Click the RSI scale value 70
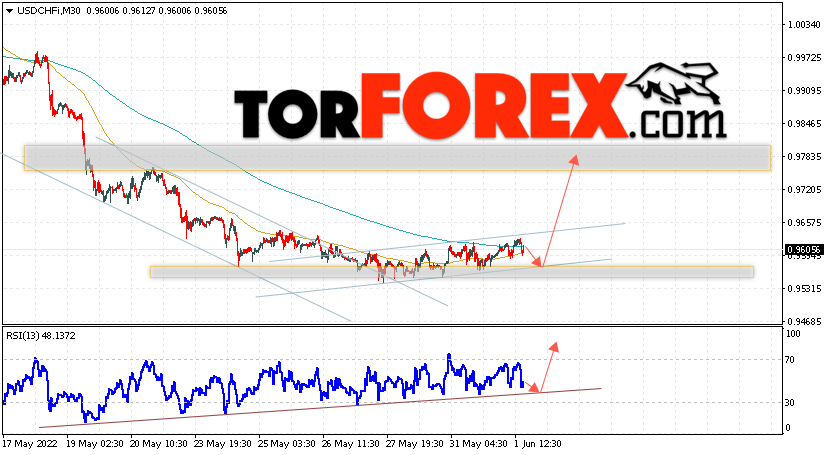Viewport: 828px width, 455px height. coord(790,360)
